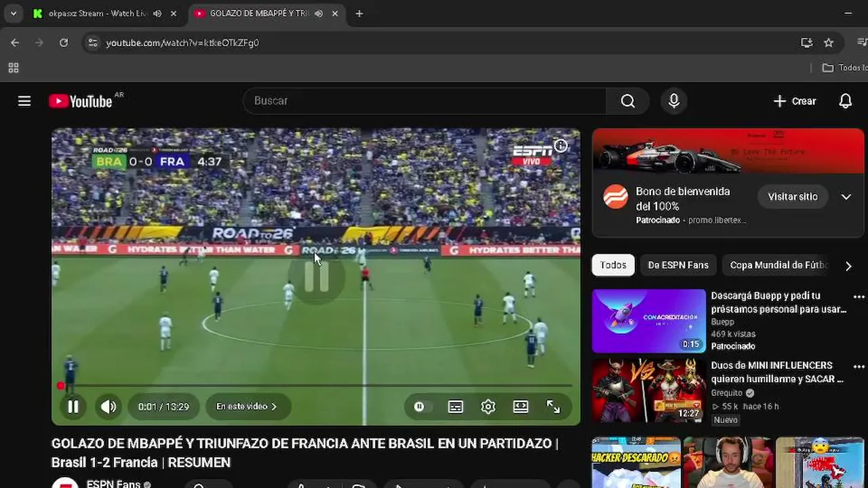868x488 pixels.
Task: Open the notifications bell
Action: coord(846,101)
